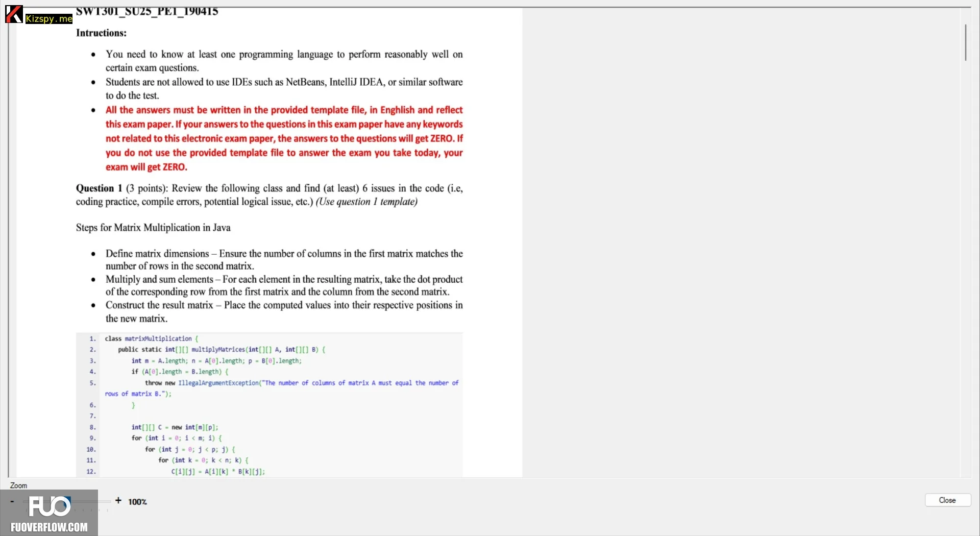This screenshot has width=980, height=536.
Task: Click the vertical scrollbar thumb
Action: (x=966, y=42)
